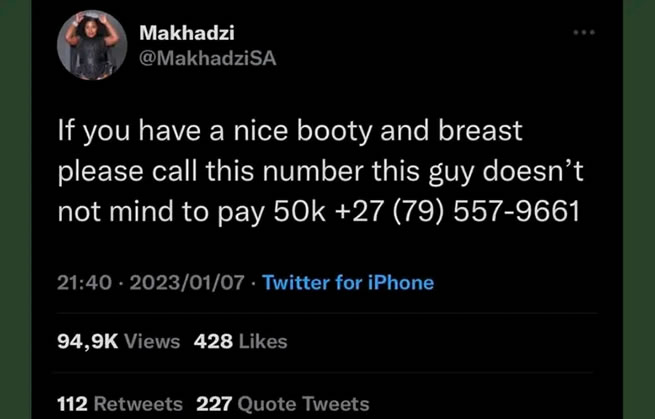The width and height of the screenshot is (655, 419).
Task: Tap the +27 (79) 557-9661 phone number
Action: [457, 211]
